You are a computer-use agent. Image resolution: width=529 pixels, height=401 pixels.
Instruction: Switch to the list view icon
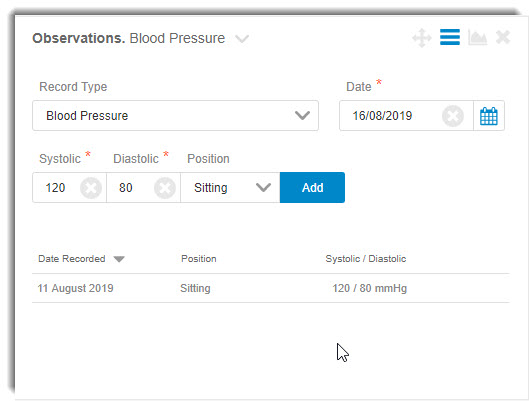[x=450, y=37]
